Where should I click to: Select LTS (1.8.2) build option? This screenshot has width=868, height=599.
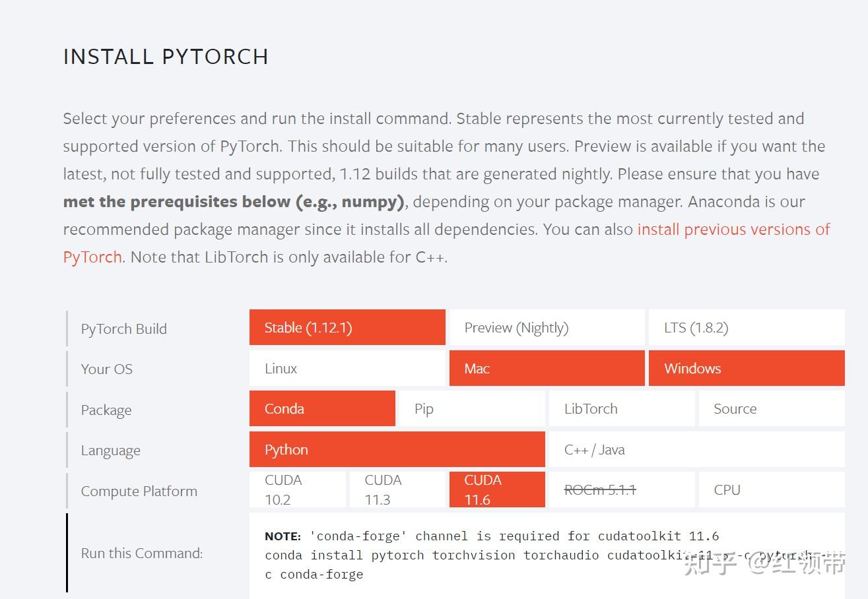[746, 327]
